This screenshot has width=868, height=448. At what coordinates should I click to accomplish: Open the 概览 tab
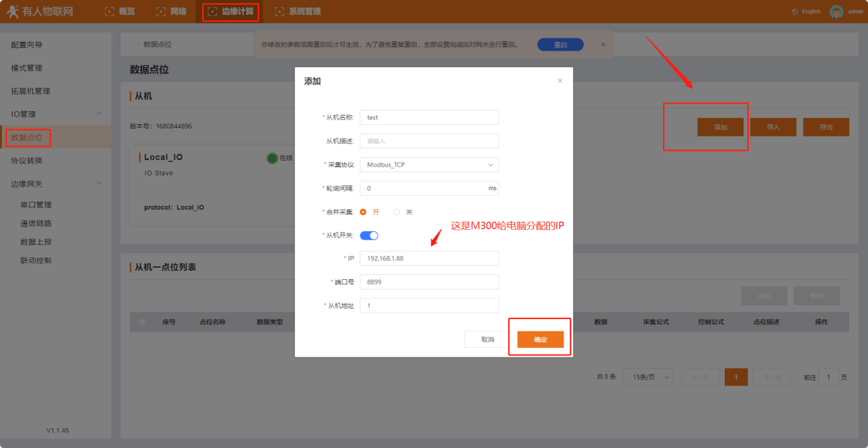click(x=119, y=12)
